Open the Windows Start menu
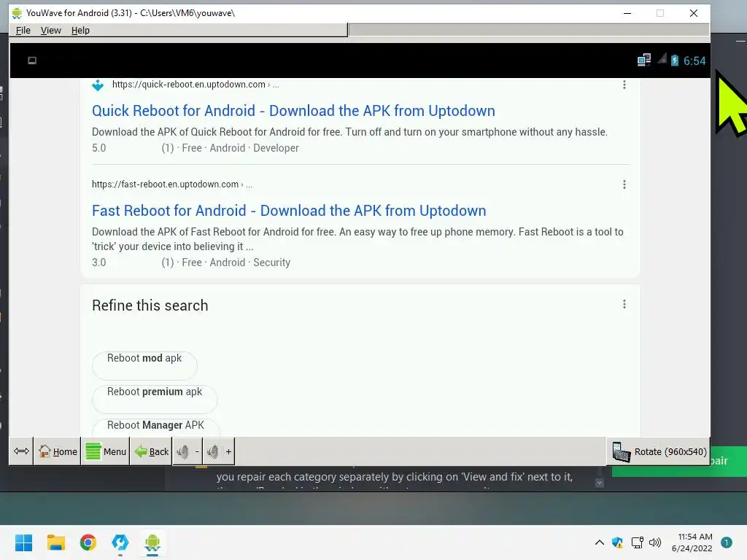 click(23, 542)
